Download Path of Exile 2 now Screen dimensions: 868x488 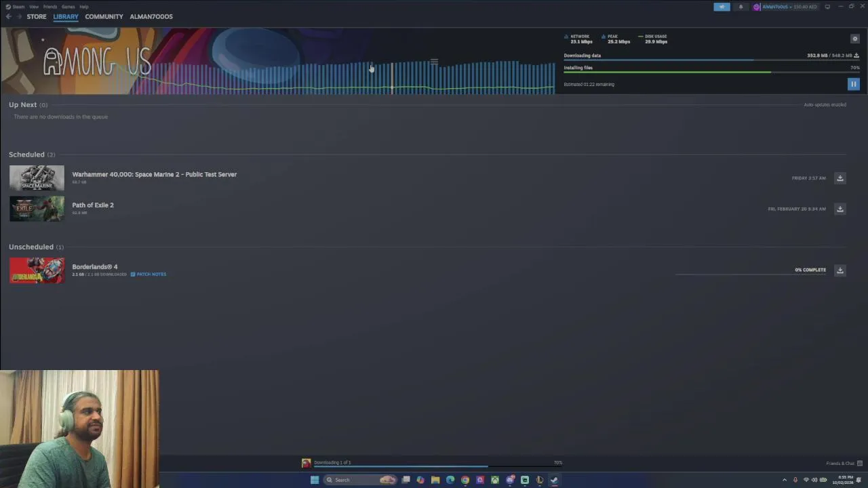tap(840, 209)
